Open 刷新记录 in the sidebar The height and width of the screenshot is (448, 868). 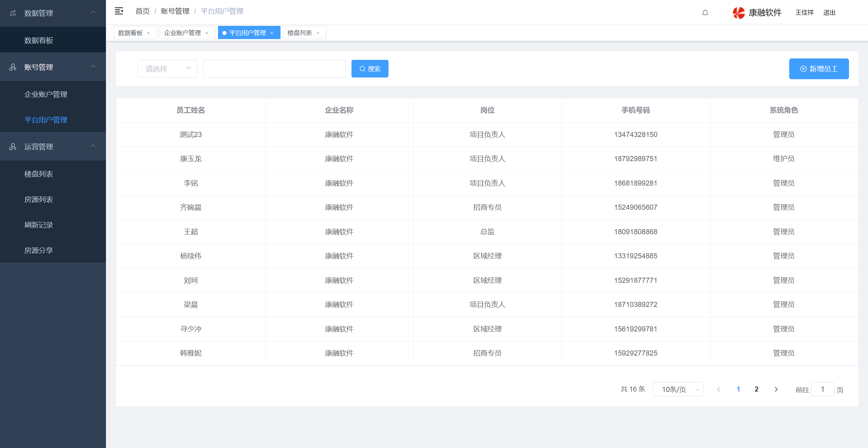point(53,225)
